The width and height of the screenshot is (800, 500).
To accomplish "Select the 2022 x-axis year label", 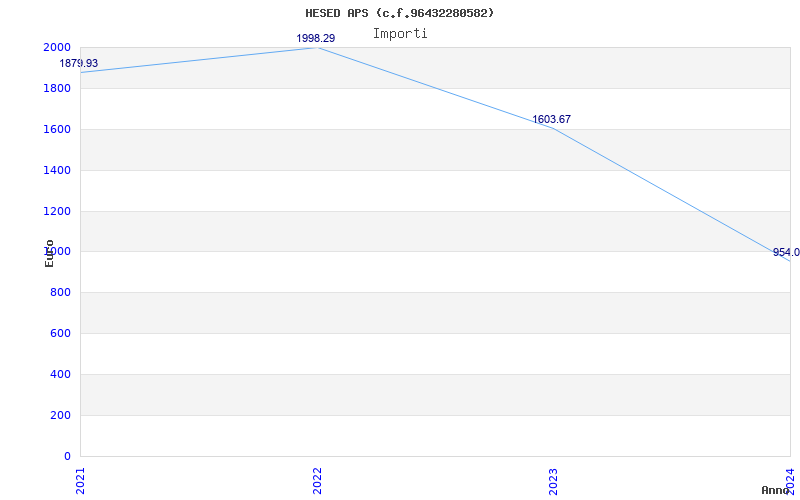I will pyautogui.click(x=317, y=480).
